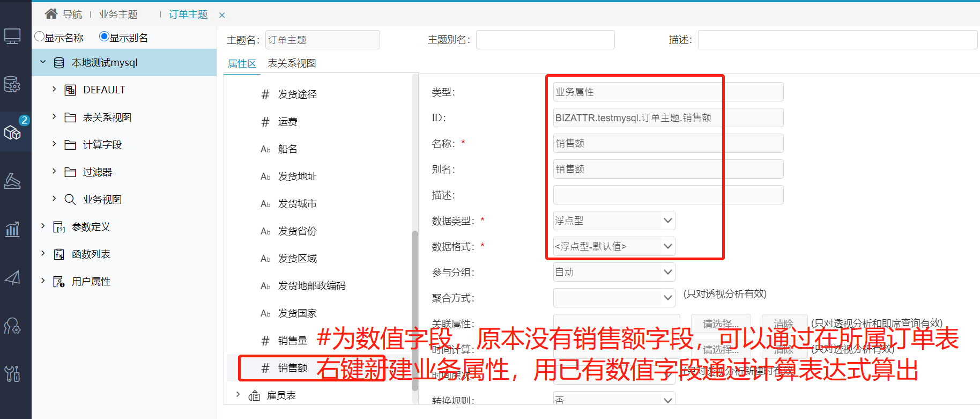This screenshot has height=419, width=980.
Task: Expand the DEFAULT tree node
Action: point(54,89)
